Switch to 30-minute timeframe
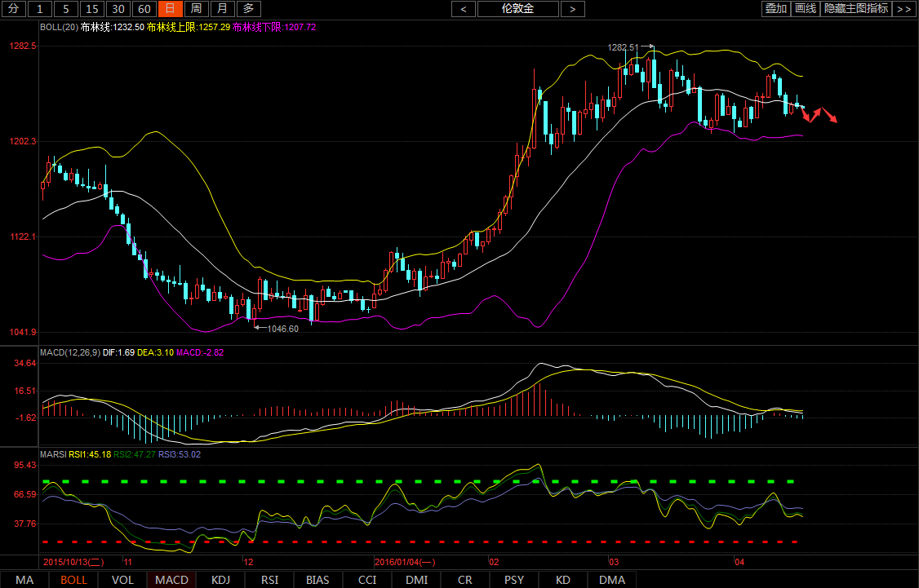This screenshot has width=919, height=588. point(118,9)
